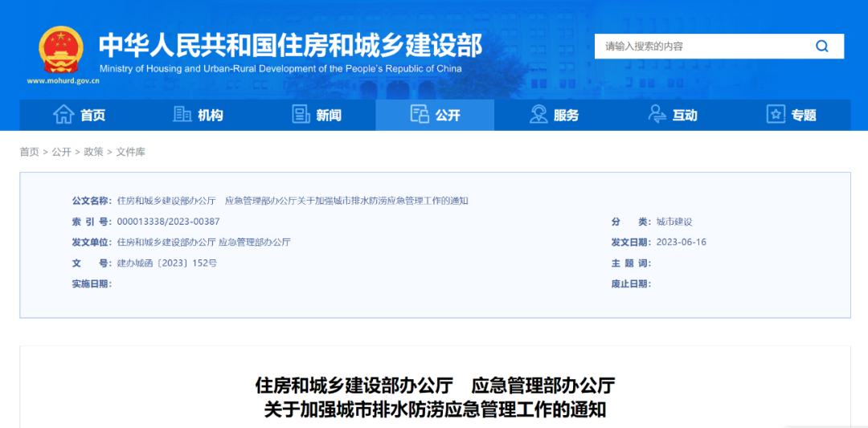Screen dimensions: 868x428
Task: Click the 专题 star icon
Action: (776, 115)
